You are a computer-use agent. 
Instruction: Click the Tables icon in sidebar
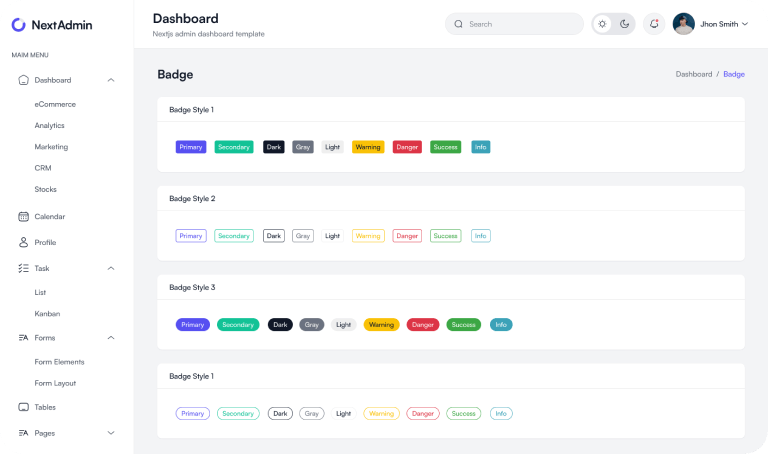click(23, 407)
